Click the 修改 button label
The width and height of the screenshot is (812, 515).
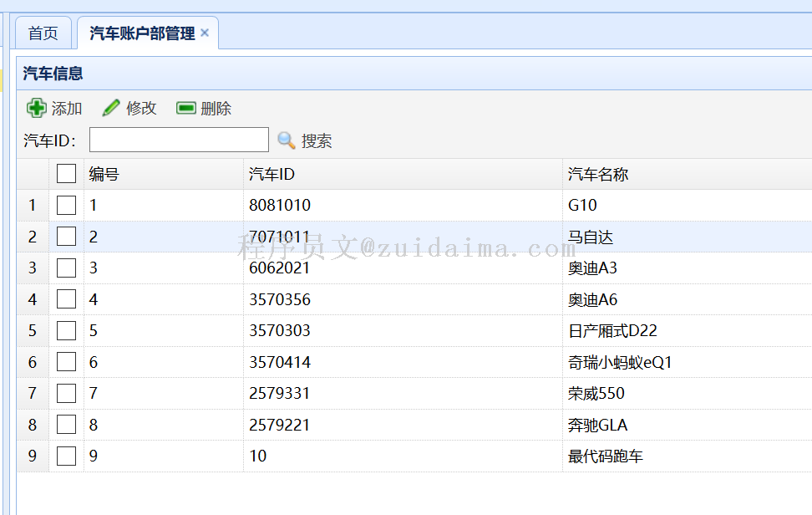coord(141,109)
